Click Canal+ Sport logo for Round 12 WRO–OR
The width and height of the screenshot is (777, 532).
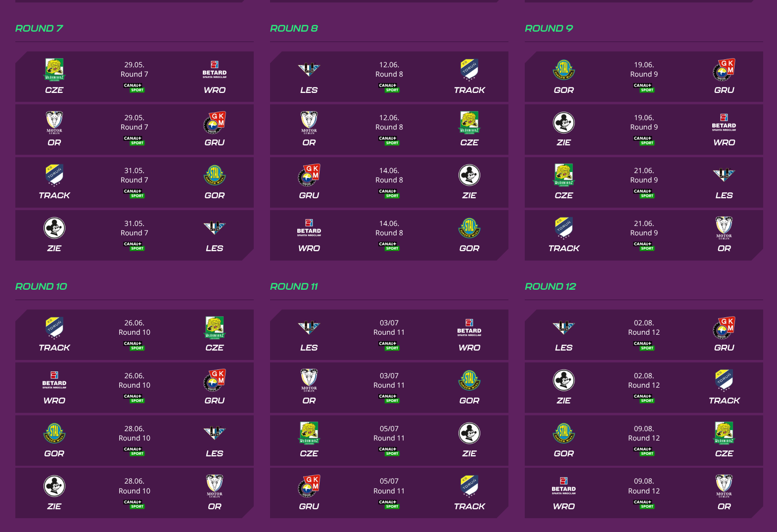644,504
